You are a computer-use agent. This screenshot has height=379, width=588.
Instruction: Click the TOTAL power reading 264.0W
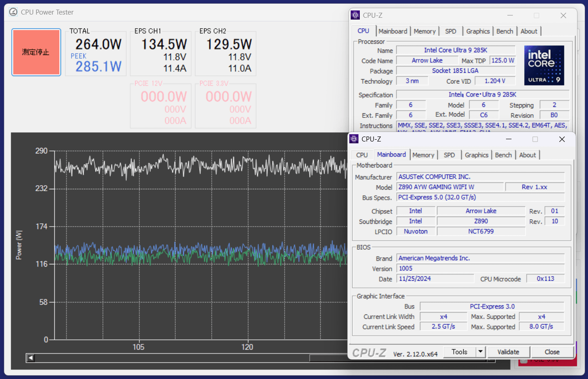coord(98,45)
